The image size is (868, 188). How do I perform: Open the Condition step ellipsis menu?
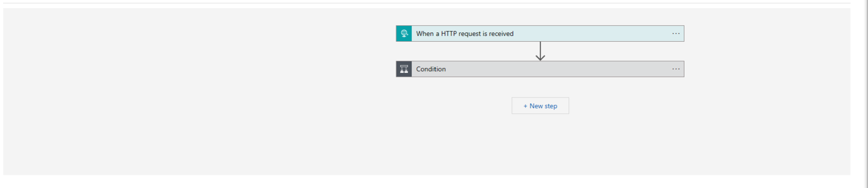[x=676, y=69]
